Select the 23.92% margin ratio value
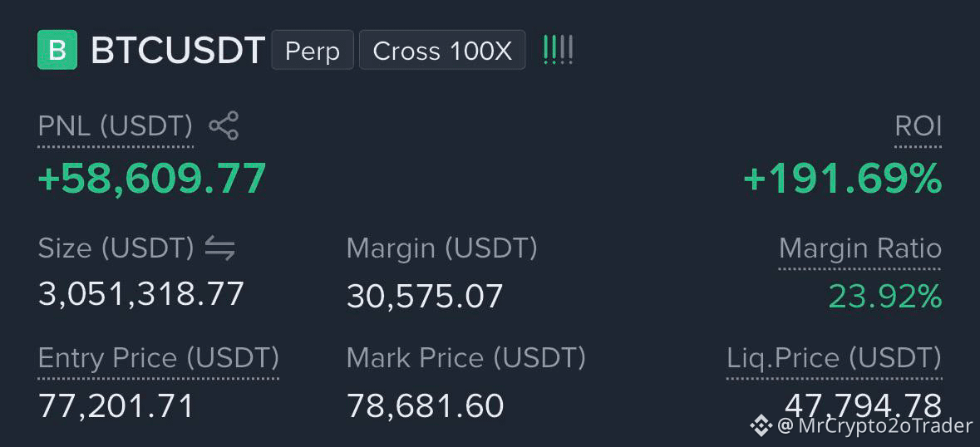The width and height of the screenshot is (980, 447). (x=885, y=296)
